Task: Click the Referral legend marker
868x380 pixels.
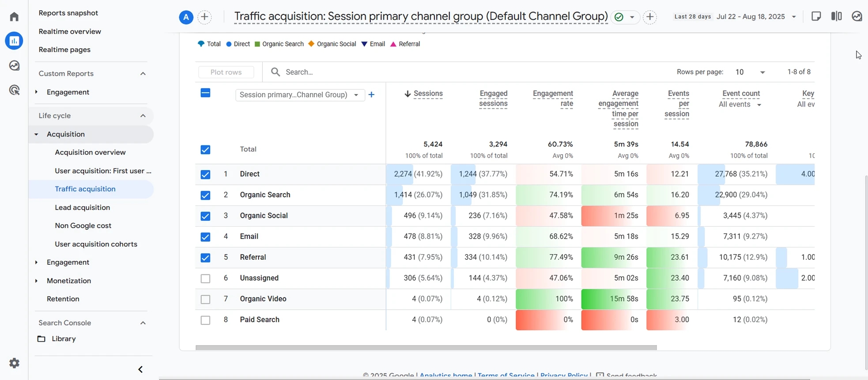Action: (x=393, y=44)
